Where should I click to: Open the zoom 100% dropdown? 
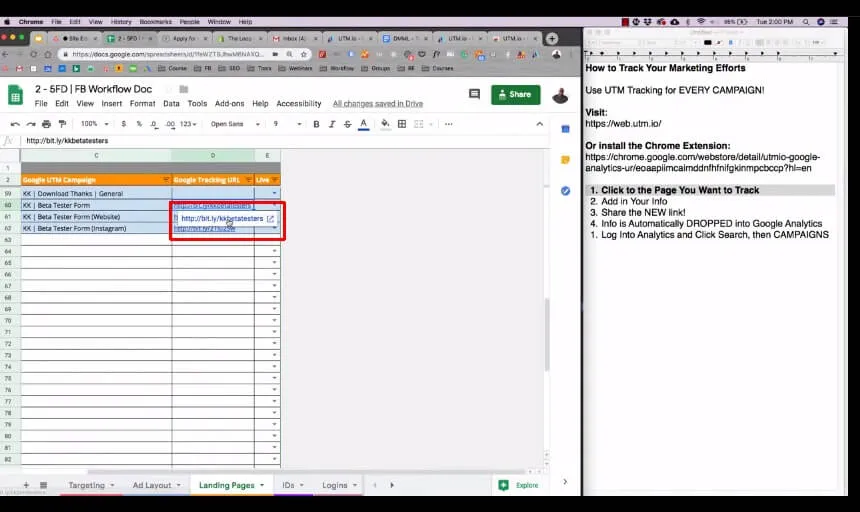(94, 124)
